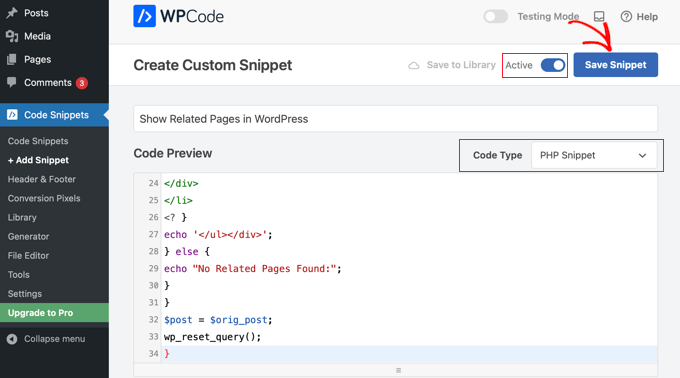Click Collapse menu
Viewport: 680px width, 378px height.
point(55,339)
